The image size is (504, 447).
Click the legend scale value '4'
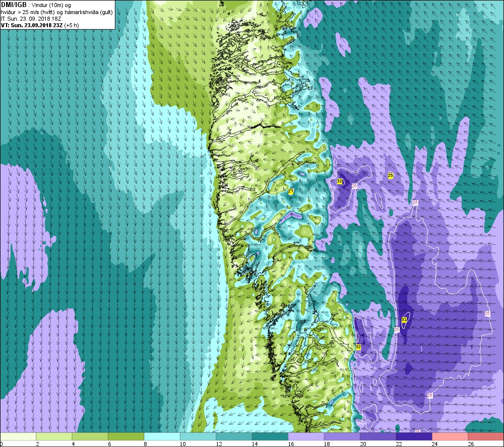(x=74, y=444)
